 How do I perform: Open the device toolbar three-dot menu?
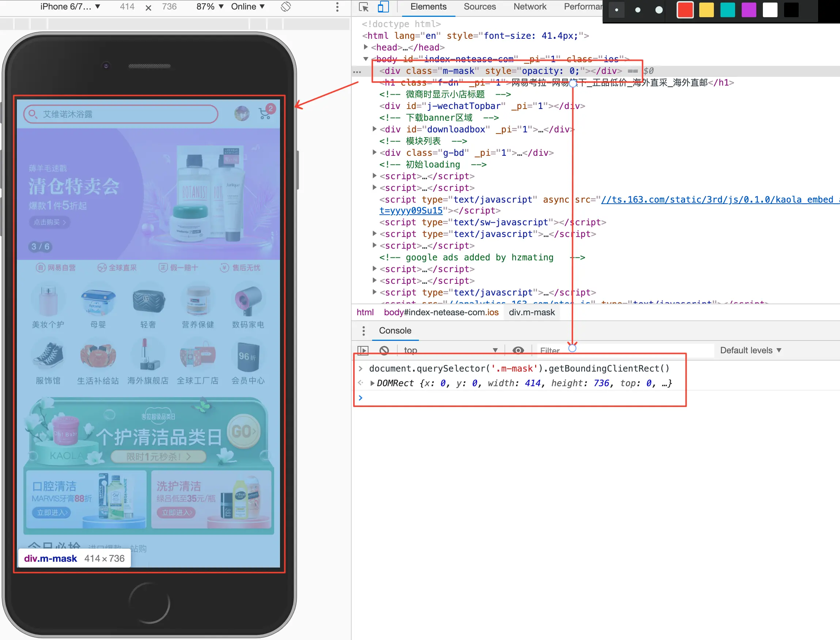tap(337, 7)
